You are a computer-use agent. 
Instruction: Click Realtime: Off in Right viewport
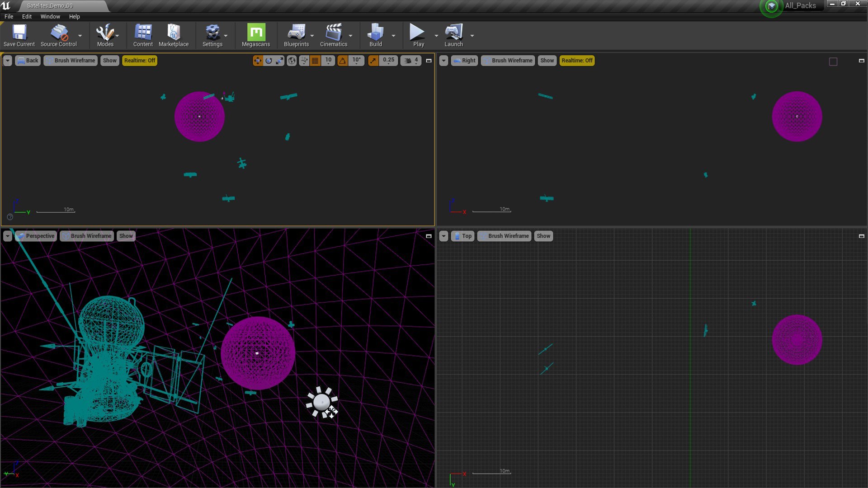coord(577,61)
